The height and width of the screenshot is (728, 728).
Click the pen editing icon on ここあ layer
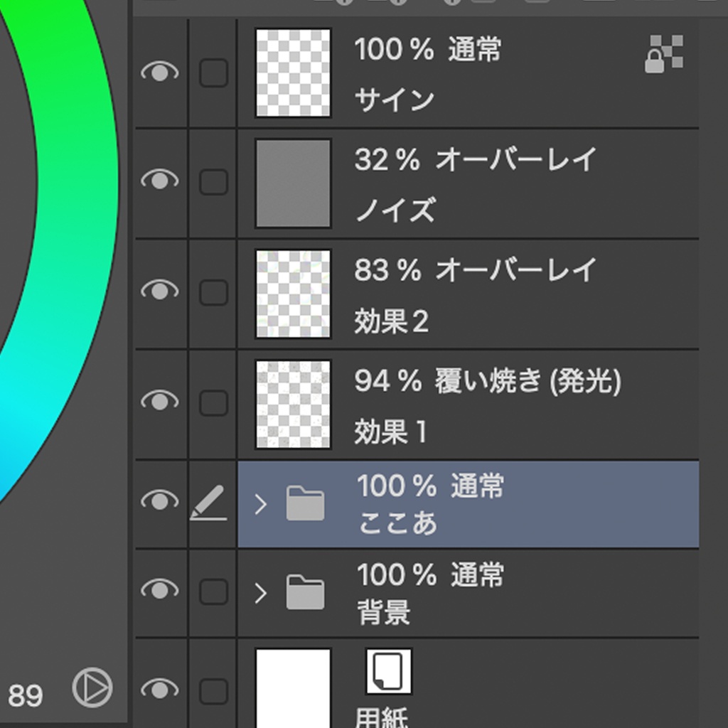tap(208, 503)
